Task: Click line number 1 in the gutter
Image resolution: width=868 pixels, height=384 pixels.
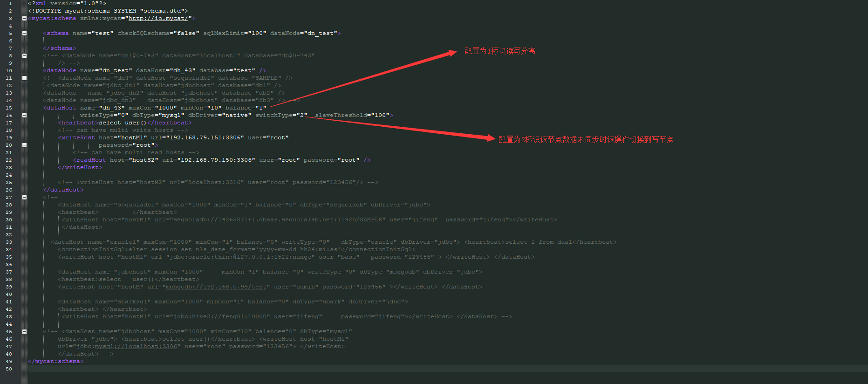Action: point(10,4)
